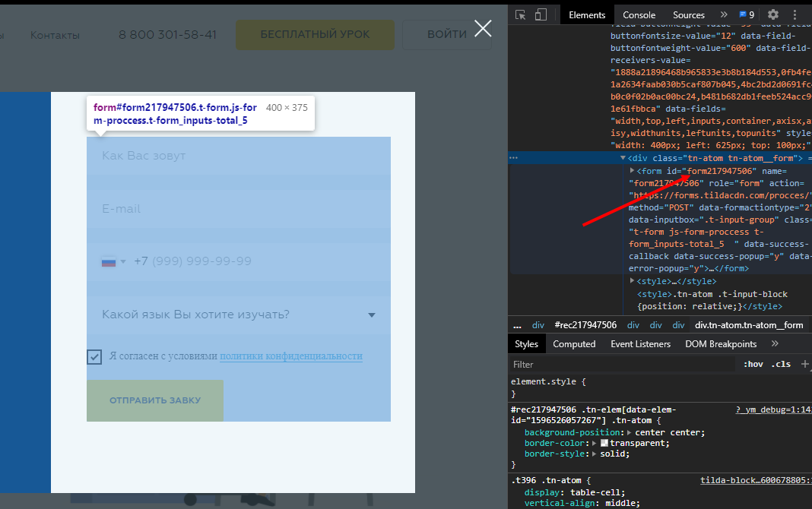
Task: Uncheck the privacy policy consent checkbox
Action: click(94, 356)
